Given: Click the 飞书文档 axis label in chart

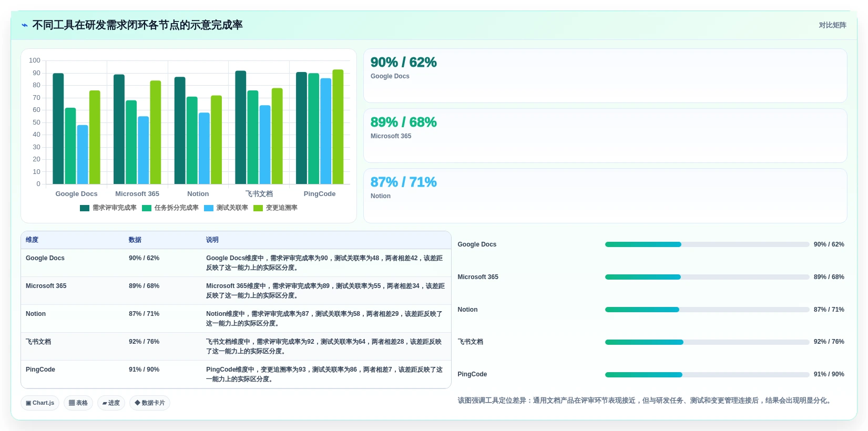Looking at the screenshot, I should pyautogui.click(x=259, y=194).
